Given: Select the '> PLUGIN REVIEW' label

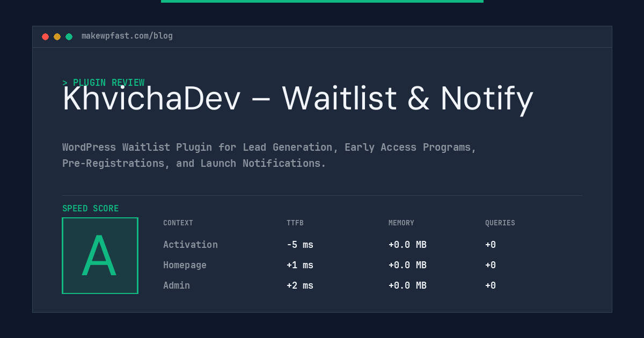Looking at the screenshot, I should tap(104, 83).
